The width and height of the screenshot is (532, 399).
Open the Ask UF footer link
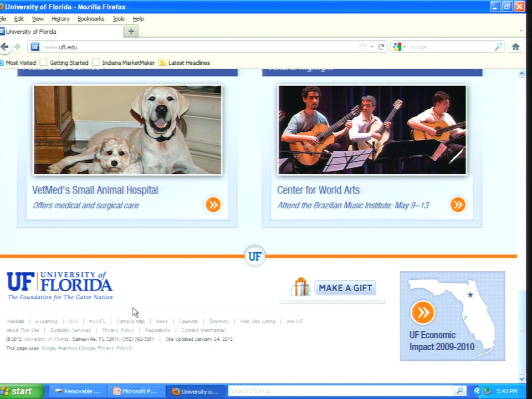294,321
